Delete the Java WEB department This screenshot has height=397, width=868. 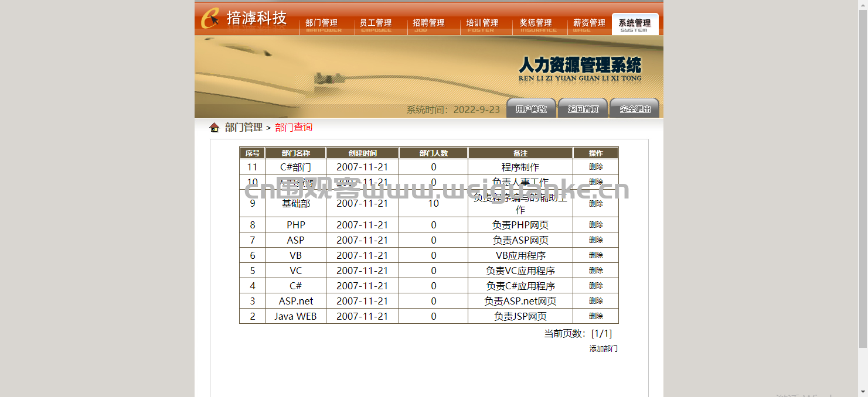596,316
